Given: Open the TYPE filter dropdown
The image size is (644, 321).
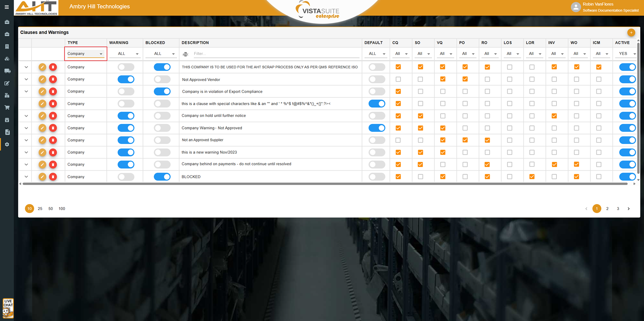Looking at the screenshot, I should point(85,54).
